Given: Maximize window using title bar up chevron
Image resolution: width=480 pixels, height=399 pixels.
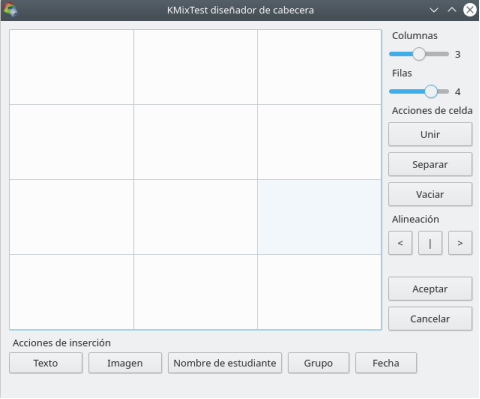Looking at the screenshot, I should pyautogui.click(x=452, y=10).
